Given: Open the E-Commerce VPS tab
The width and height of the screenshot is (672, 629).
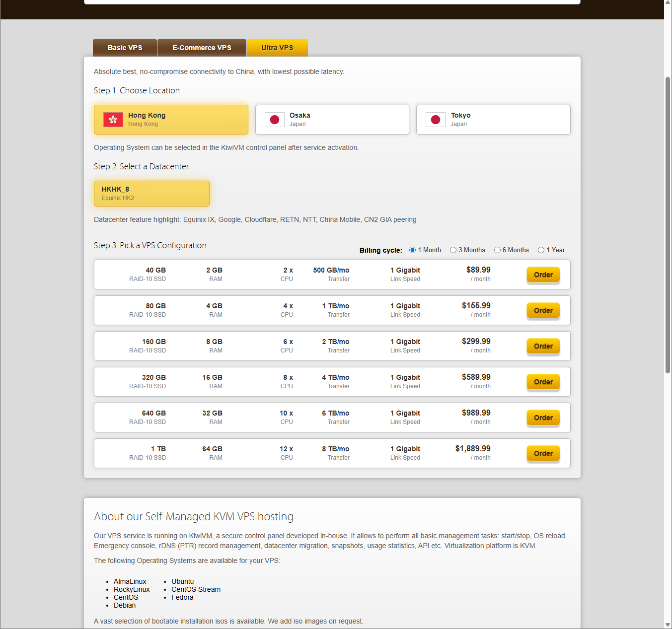Looking at the screenshot, I should [x=202, y=48].
